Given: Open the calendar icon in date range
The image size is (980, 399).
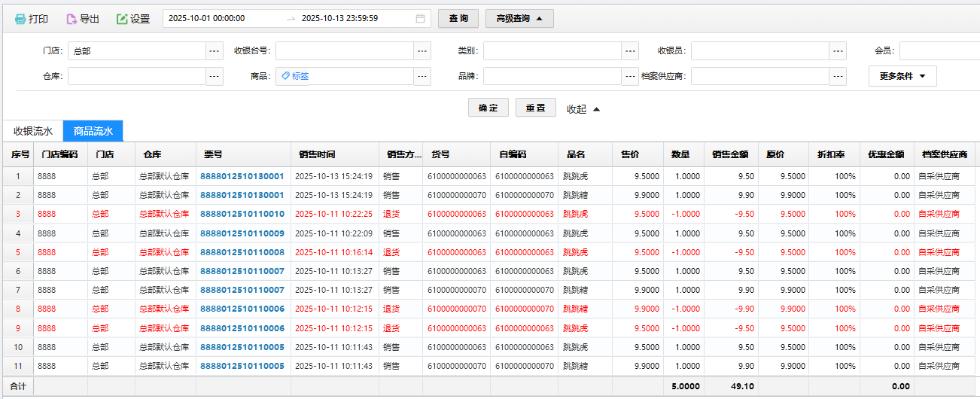Looking at the screenshot, I should tap(420, 18).
